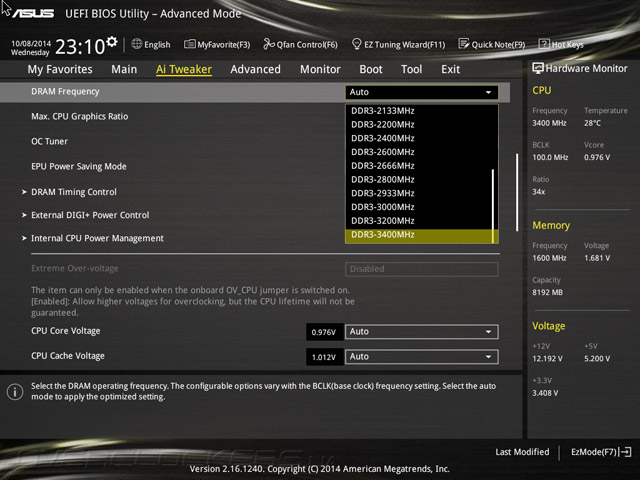Switch to the My Favorites tab

(60, 69)
